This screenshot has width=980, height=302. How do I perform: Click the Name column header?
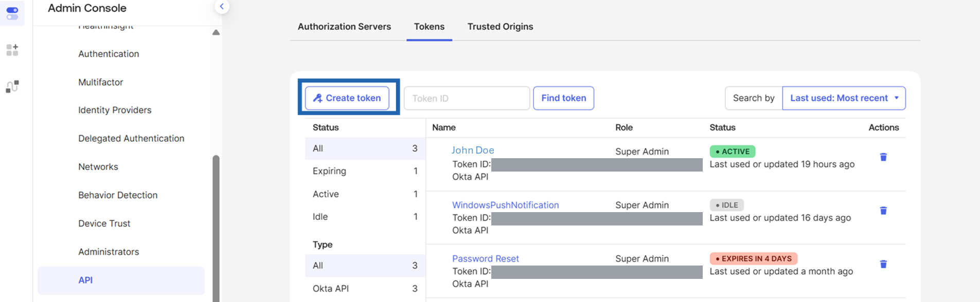(x=444, y=127)
